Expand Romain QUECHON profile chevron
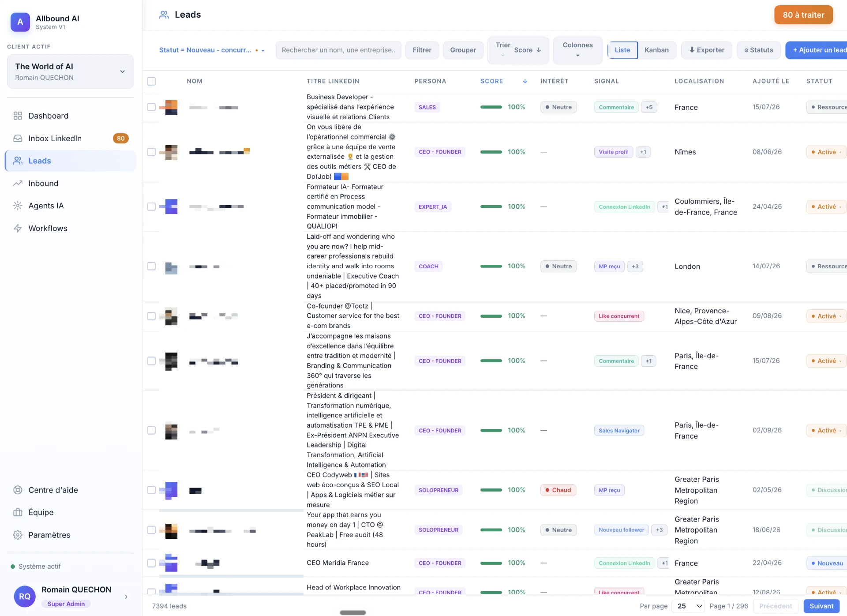This screenshot has width=847, height=616. pyautogui.click(x=126, y=597)
